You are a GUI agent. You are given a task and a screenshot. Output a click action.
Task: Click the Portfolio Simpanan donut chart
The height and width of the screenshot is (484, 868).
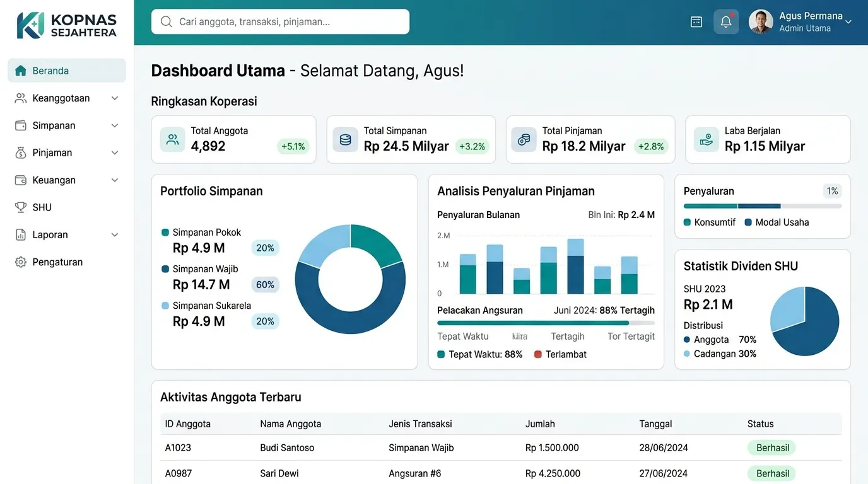[x=350, y=279]
